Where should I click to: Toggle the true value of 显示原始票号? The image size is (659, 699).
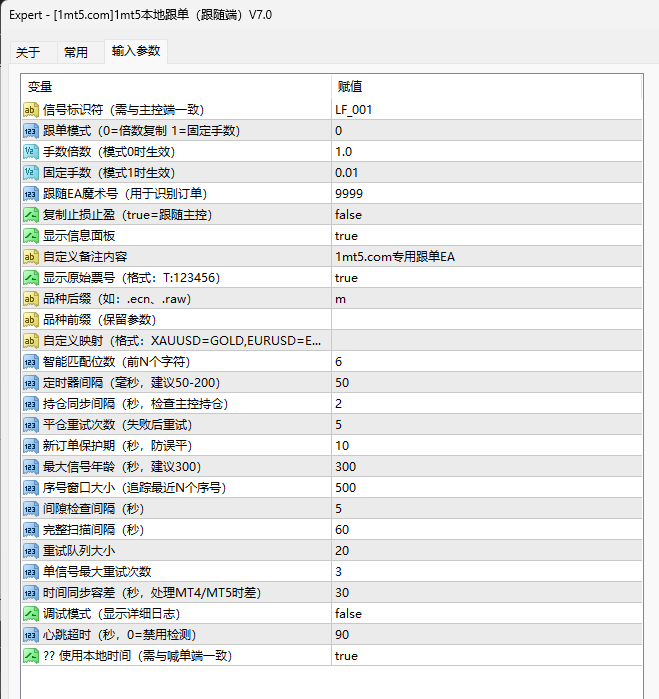(346, 278)
